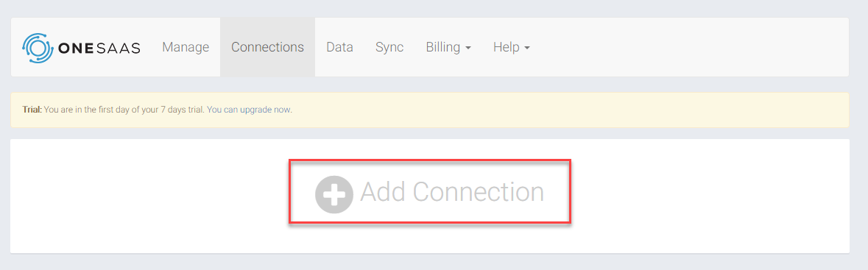Click the yellow trial notification banner

point(429,110)
